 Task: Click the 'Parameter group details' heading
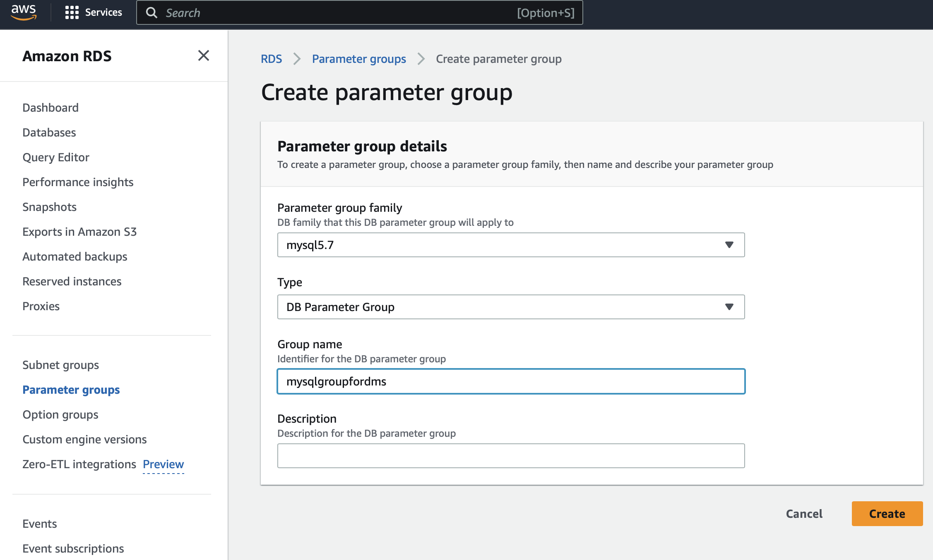point(362,146)
